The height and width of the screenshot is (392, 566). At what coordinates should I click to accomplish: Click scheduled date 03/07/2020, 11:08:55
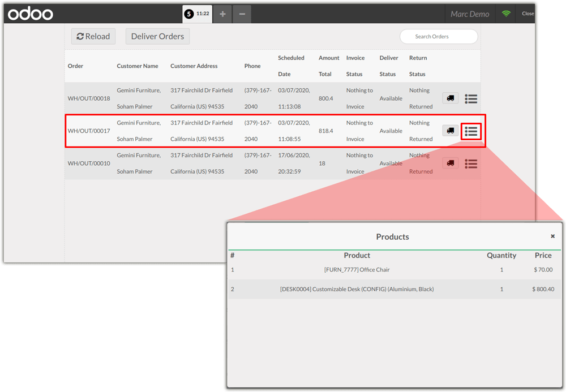pos(294,131)
